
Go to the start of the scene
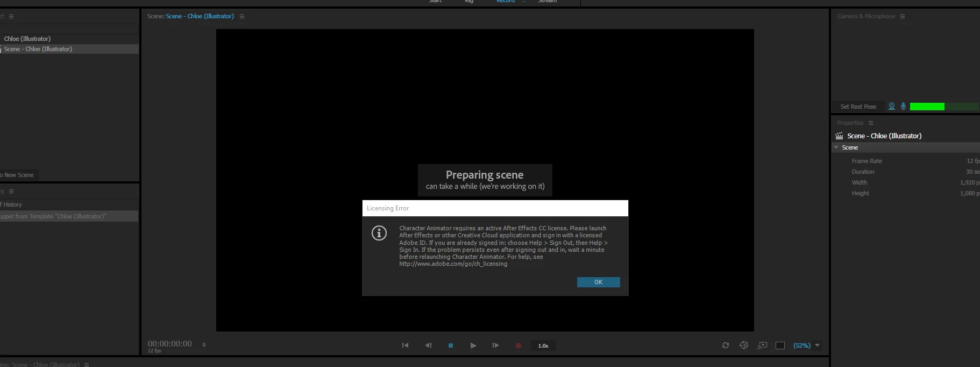pyautogui.click(x=405, y=345)
